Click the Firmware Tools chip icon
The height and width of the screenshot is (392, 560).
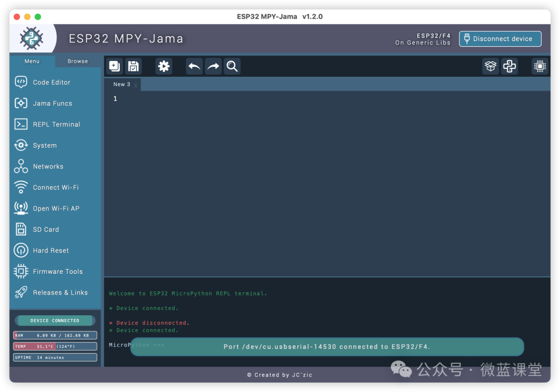[x=21, y=271]
